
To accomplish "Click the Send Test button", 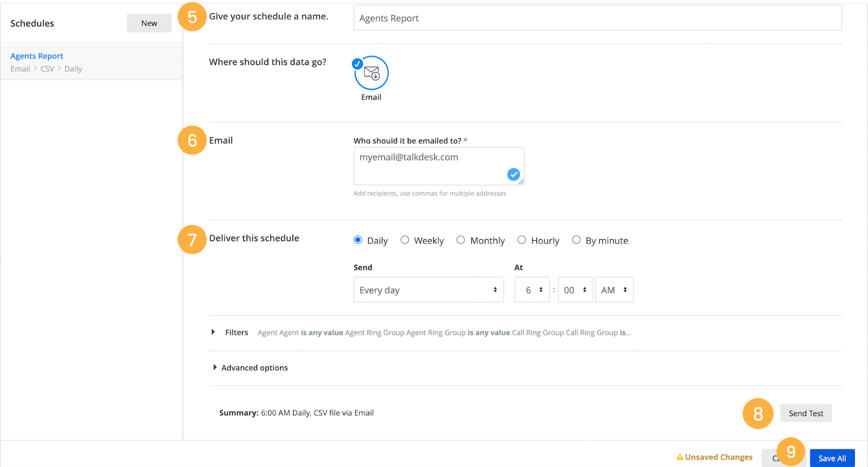I will (806, 413).
